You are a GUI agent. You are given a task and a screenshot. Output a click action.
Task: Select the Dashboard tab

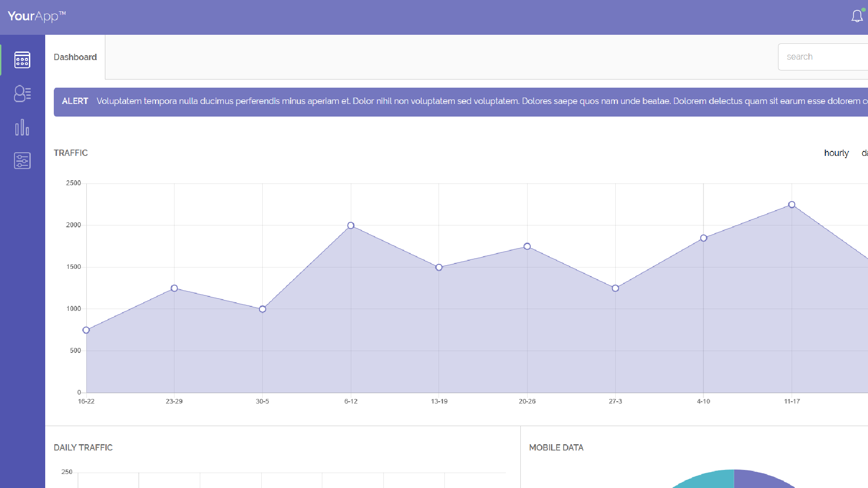pos(75,57)
